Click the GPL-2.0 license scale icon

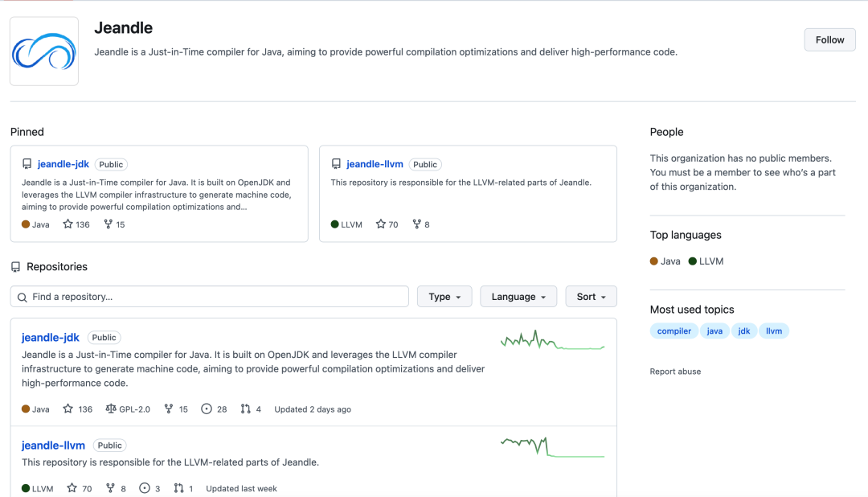click(x=111, y=409)
